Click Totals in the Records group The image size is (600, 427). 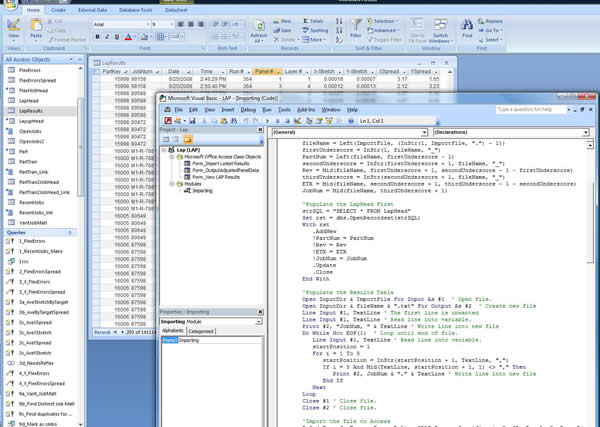pyautogui.click(x=313, y=21)
